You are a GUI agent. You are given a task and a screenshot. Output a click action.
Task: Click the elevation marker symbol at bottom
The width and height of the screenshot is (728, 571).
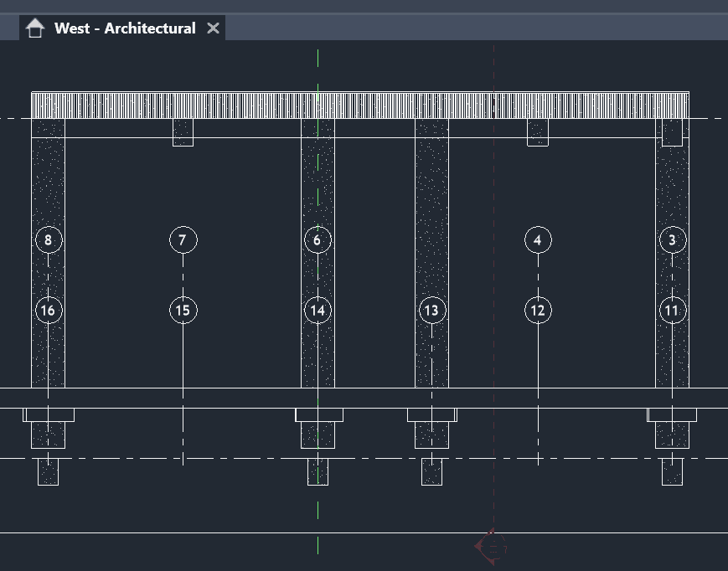click(491, 547)
